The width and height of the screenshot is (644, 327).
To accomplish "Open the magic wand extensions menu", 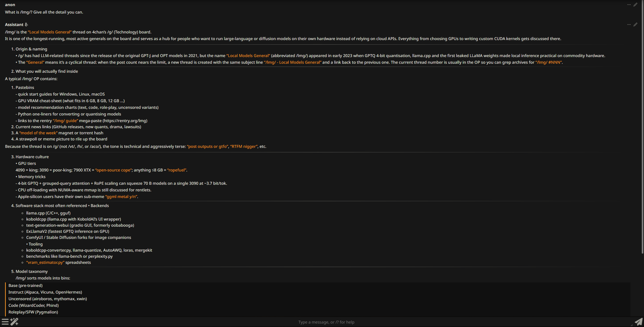I will [x=14, y=322].
